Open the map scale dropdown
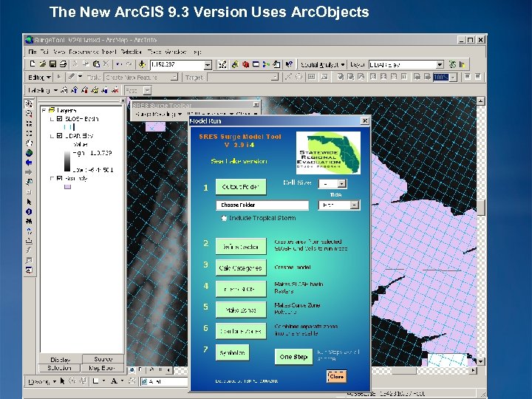Image resolution: width=532 pixels, height=399 pixels. (x=208, y=64)
